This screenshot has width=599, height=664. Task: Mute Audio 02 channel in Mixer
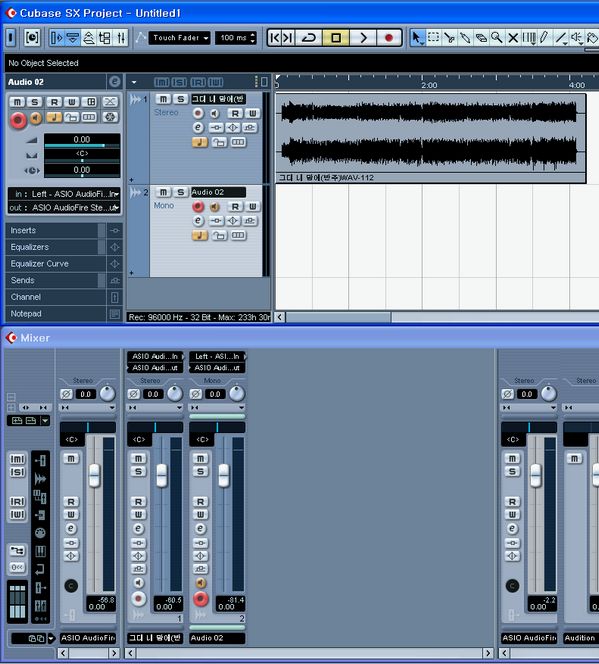click(200, 459)
